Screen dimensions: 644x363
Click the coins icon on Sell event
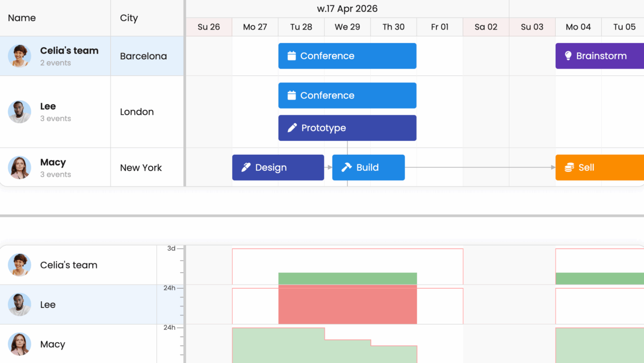coord(569,168)
